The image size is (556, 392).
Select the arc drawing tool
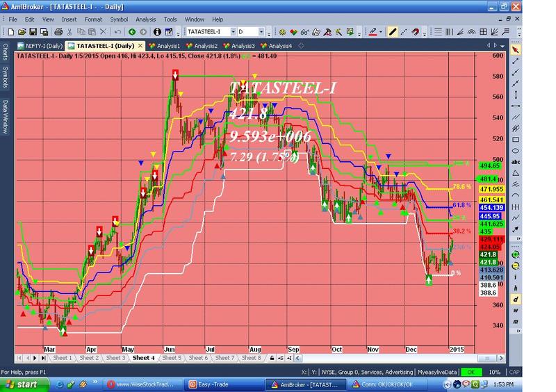point(516,195)
